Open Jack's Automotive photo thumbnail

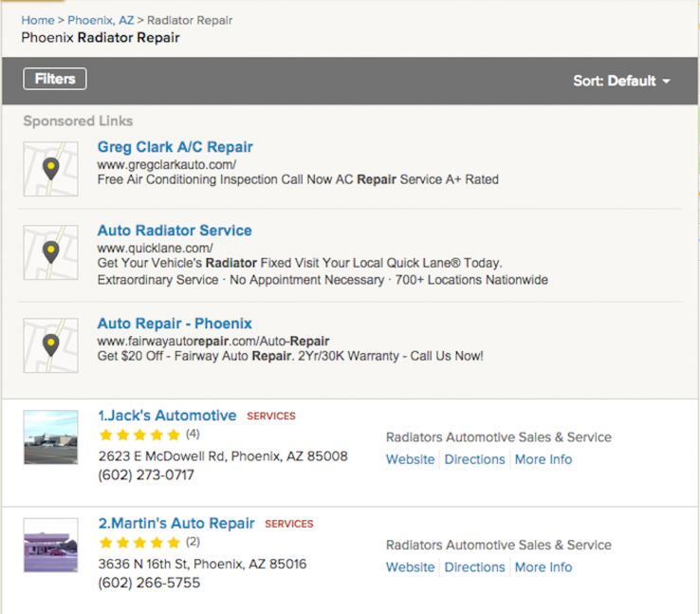[50, 437]
